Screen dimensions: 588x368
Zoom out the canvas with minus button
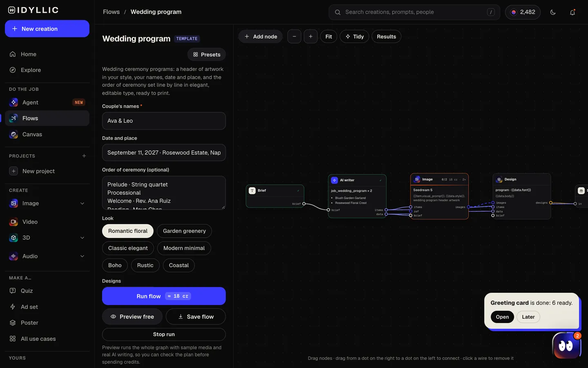point(294,36)
